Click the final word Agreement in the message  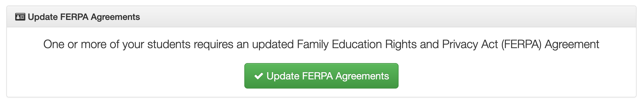572,44
